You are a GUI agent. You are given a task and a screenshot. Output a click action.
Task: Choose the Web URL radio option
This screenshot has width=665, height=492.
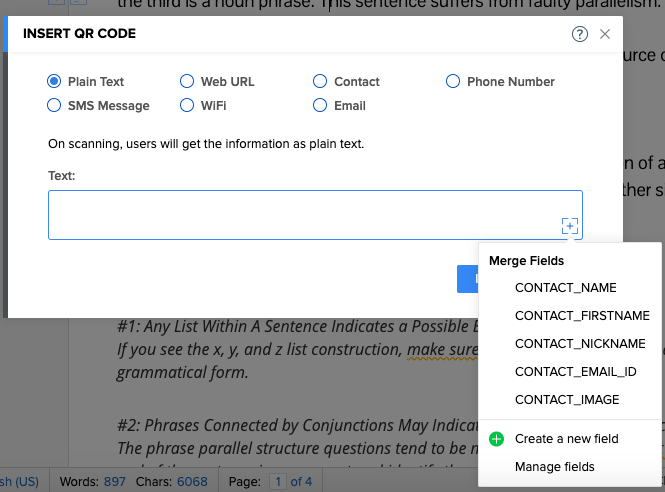pyautogui.click(x=187, y=82)
